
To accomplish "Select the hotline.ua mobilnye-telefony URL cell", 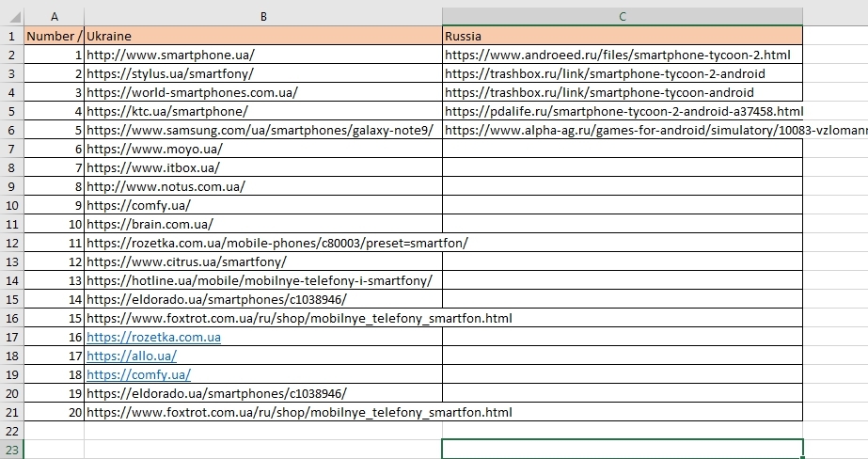I will click(x=263, y=280).
